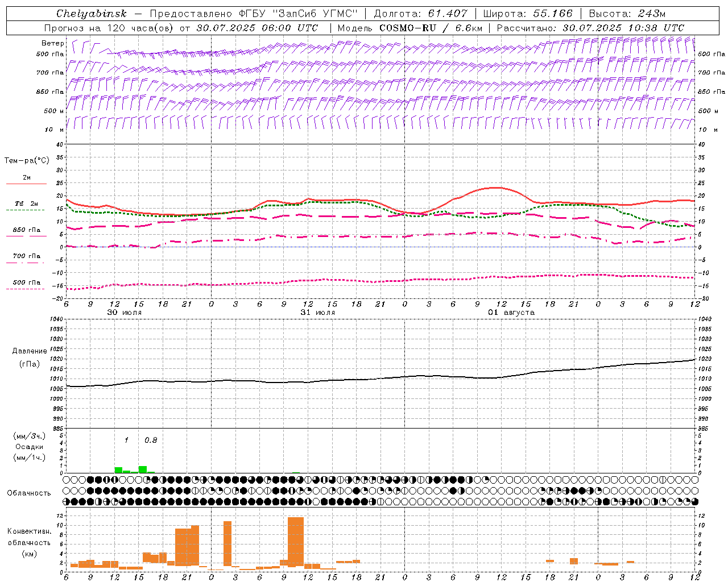Click the Chelyabinsk station title

pos(92,14)
